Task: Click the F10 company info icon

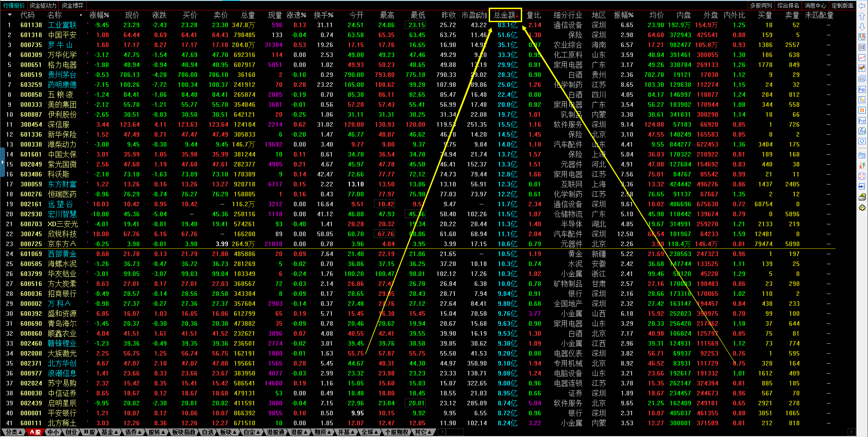Action: click(862, 90)
